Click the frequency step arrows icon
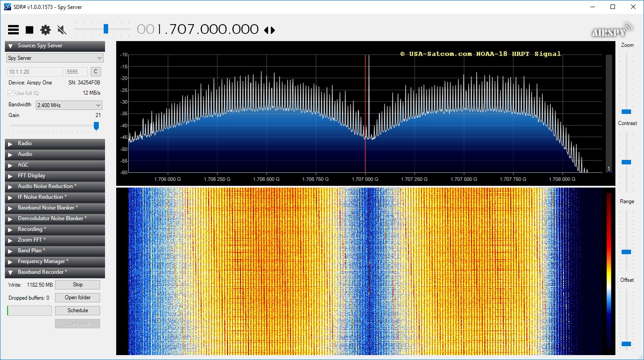Screen dimensions: 644x360 click(269, 30)
